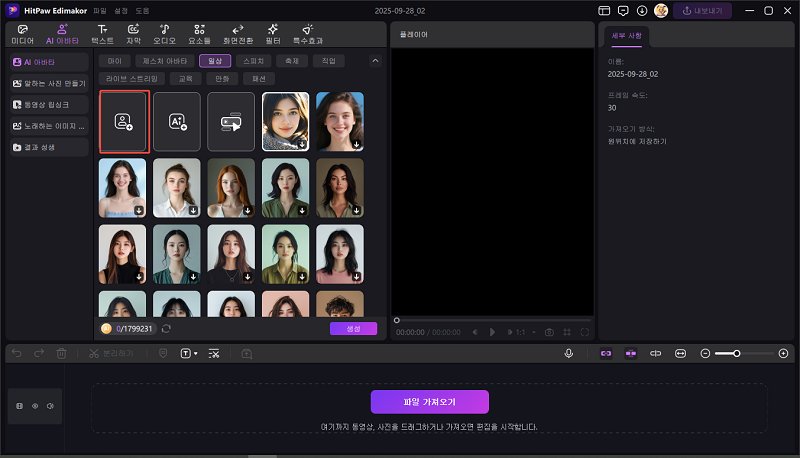The width and height of the screenshot is (800, 458).
Task: Switch to the 세부 사항 tab
Action: click(627, 36)
